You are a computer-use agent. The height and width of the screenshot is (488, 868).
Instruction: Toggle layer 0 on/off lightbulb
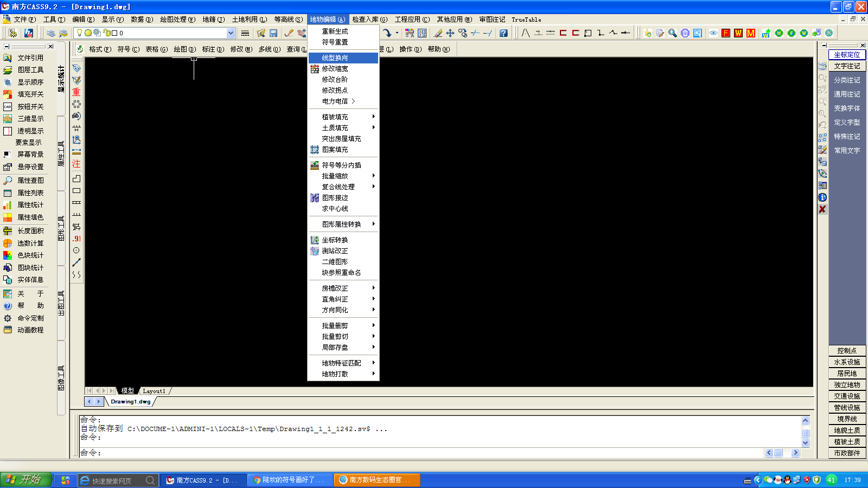point(80,33)
